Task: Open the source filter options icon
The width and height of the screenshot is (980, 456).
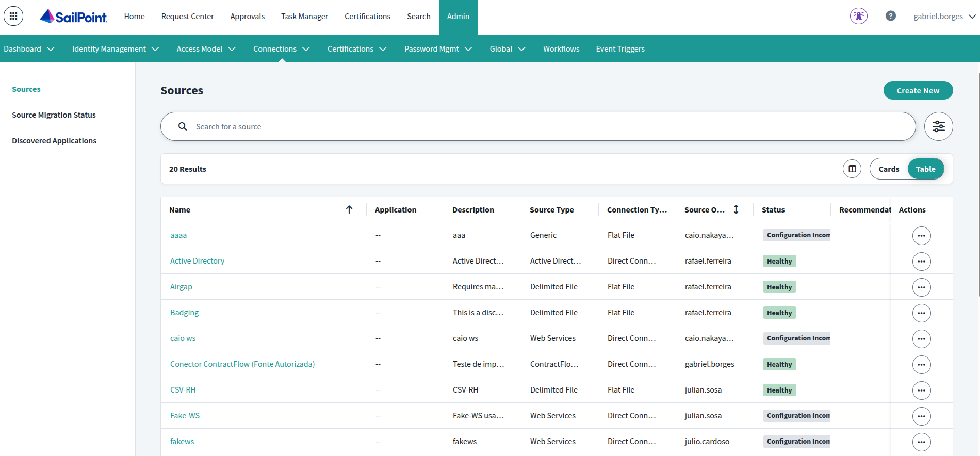Action: click(938, 126)
